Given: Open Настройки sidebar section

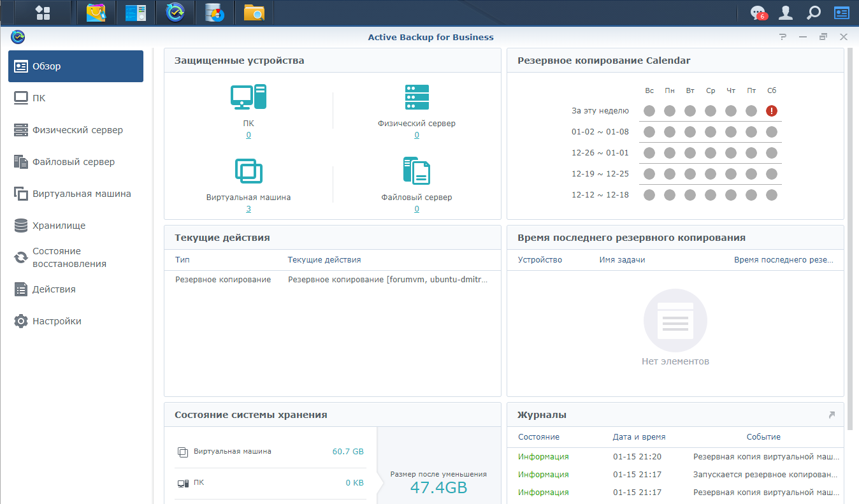Looking at the screenshot, I should coord(76,321).
